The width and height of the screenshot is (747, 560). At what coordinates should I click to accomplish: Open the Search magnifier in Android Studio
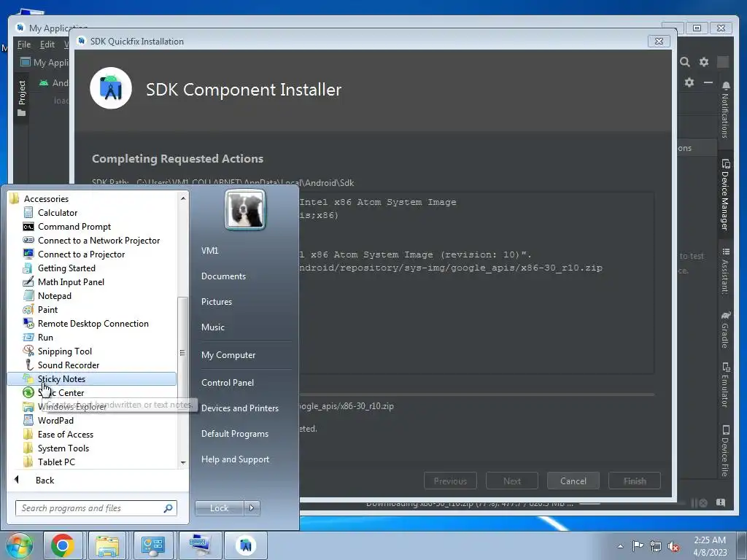[684, 62]
